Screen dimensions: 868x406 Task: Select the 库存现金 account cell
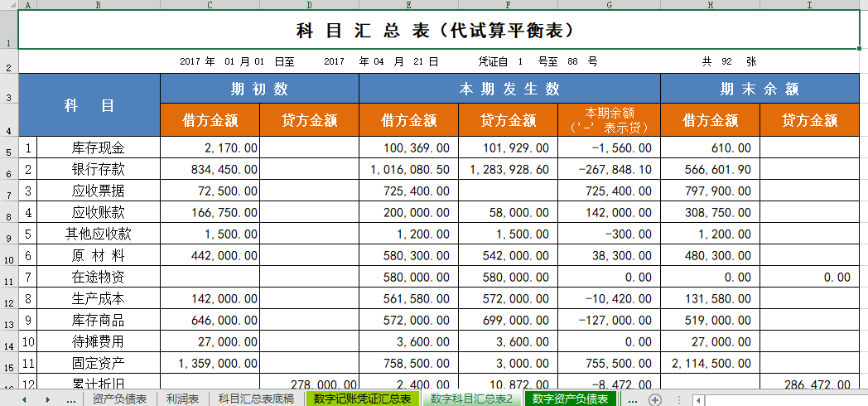click(98, 149)
